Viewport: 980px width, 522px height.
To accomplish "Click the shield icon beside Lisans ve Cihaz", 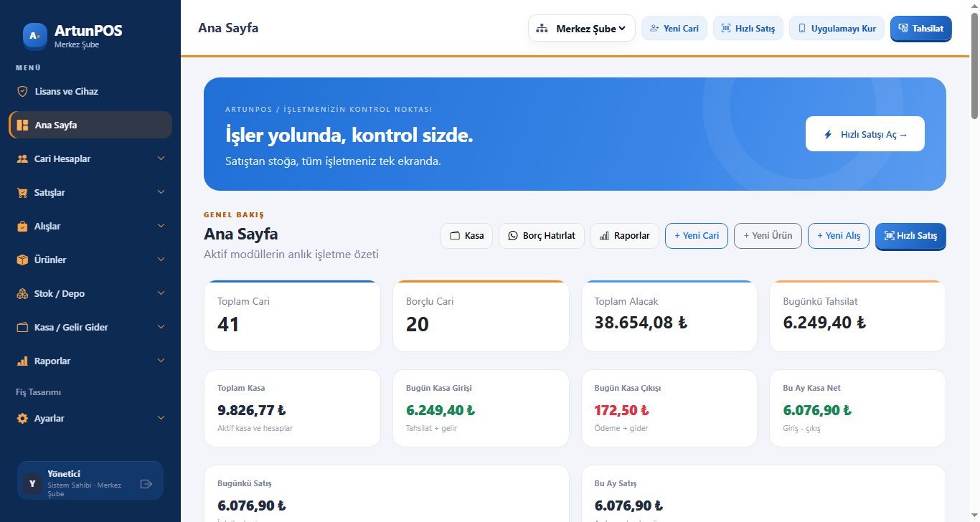I will click(x=22, y=92).
